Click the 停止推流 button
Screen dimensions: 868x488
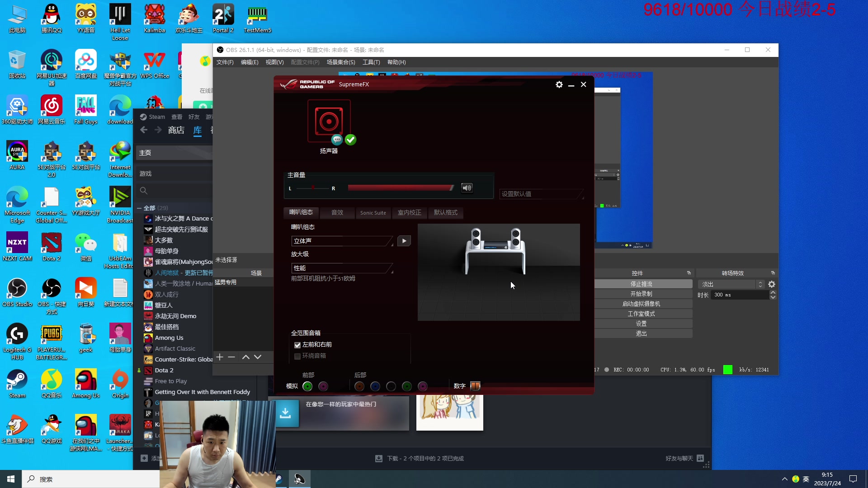641,284
